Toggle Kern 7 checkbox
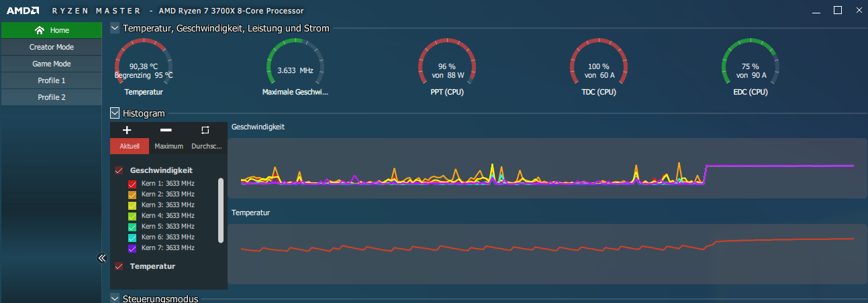 click(132, 248)
